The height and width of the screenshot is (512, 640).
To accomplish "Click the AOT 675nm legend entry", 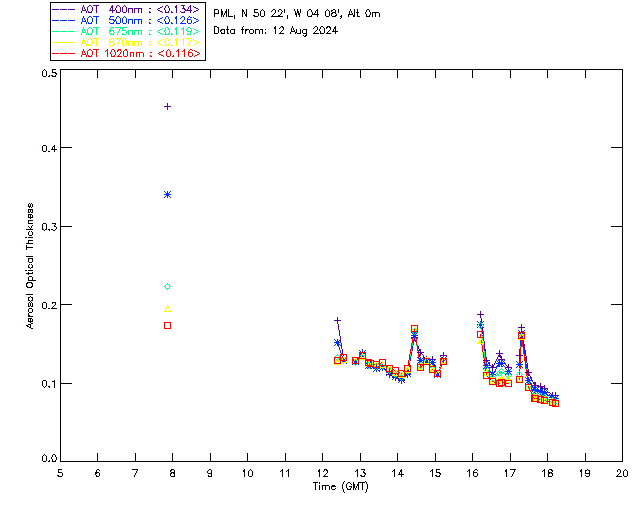I will (x=126, y=31).
